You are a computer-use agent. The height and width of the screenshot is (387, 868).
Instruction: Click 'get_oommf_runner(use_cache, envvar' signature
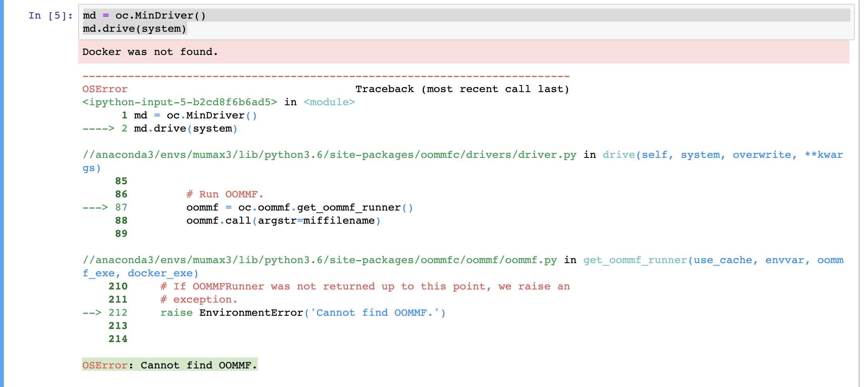[x=693, y=260]
